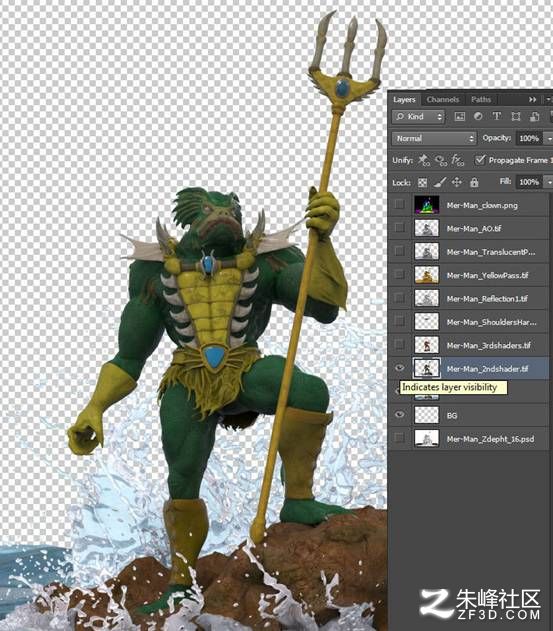The image size is (553, 631).
Task: Show the Mer-Man_ShouldersHar layer
Action: [399, 321]
